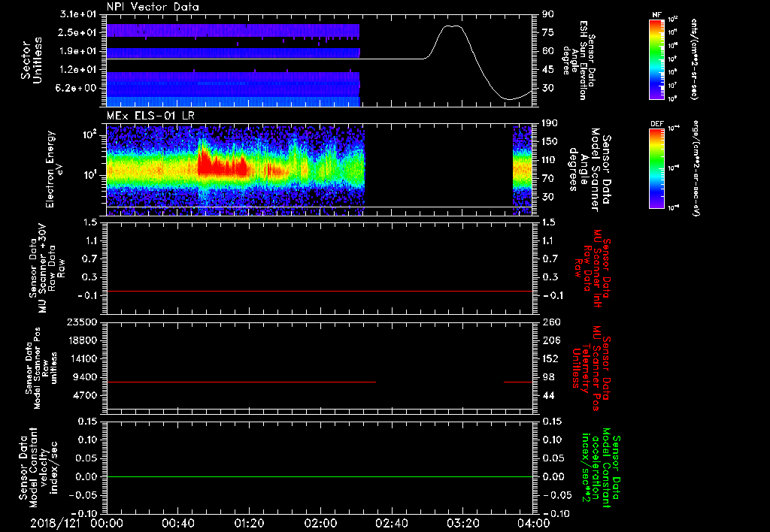770x532 pixels.
Task: Click the "4700" scanner position tick label
Action: click(85, 395)
